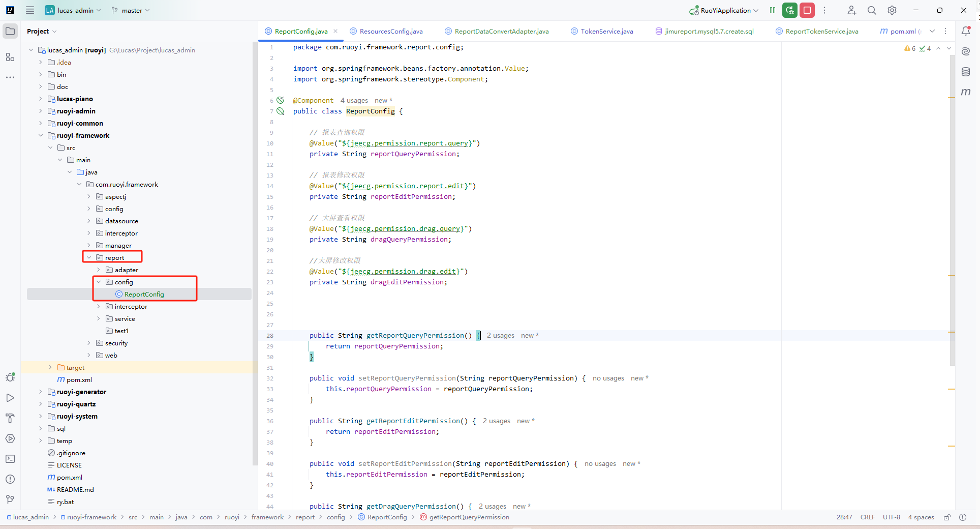
Task: Switch to ResourcesConfig.java tab
Action: [386, 31]
